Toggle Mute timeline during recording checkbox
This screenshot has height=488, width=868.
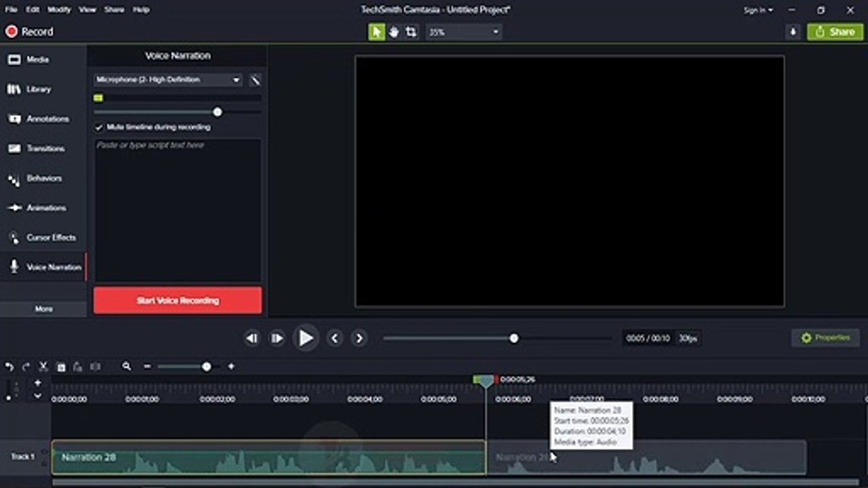click(99, 127)
